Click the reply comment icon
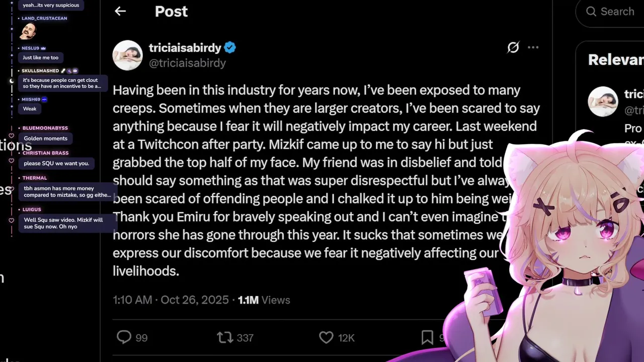644x362 pixels. coord(124,337)
